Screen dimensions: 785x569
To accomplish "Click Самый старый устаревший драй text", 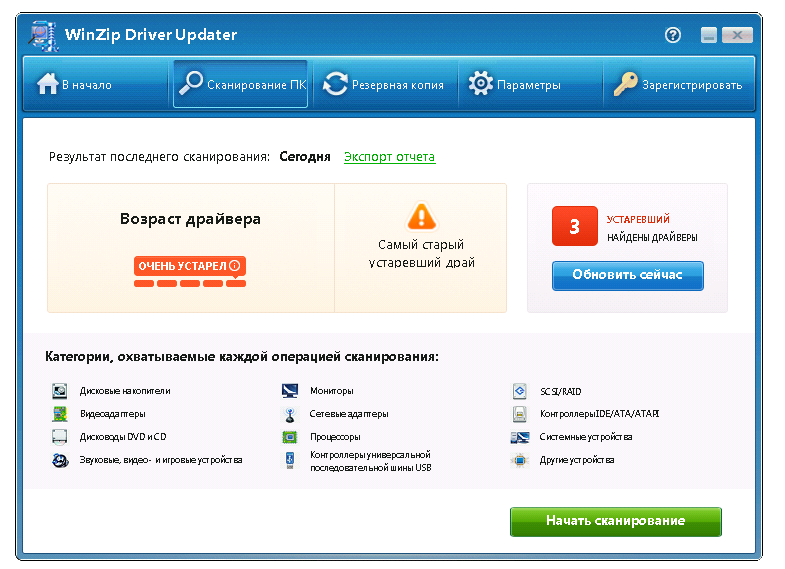I will [422, 254].
